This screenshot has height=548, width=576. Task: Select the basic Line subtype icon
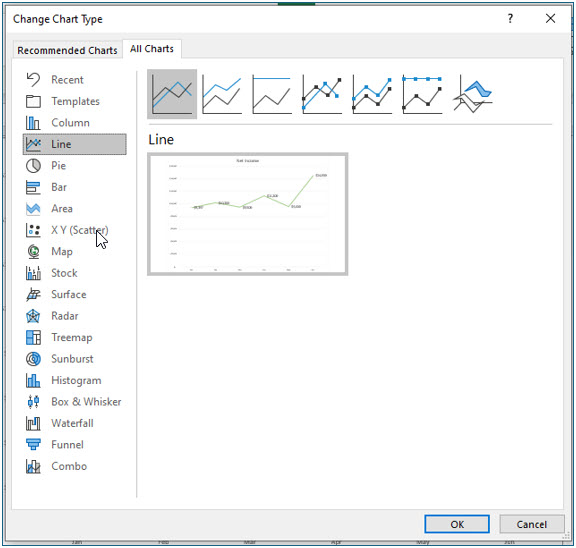(x=172, y=94)
